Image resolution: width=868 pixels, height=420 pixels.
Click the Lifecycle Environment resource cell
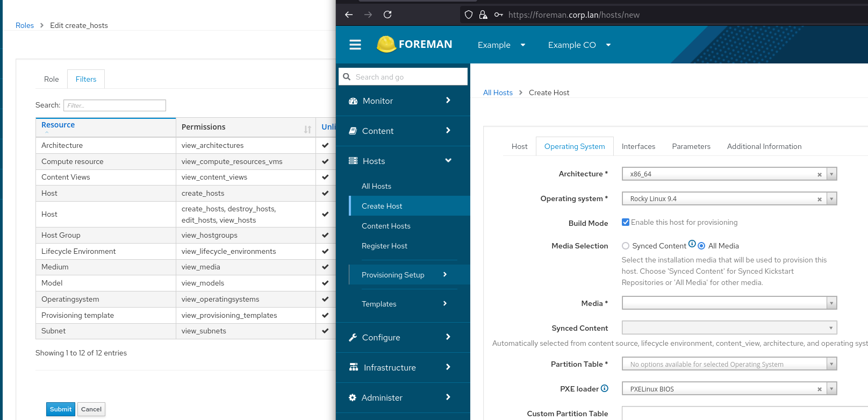point(106,251)
